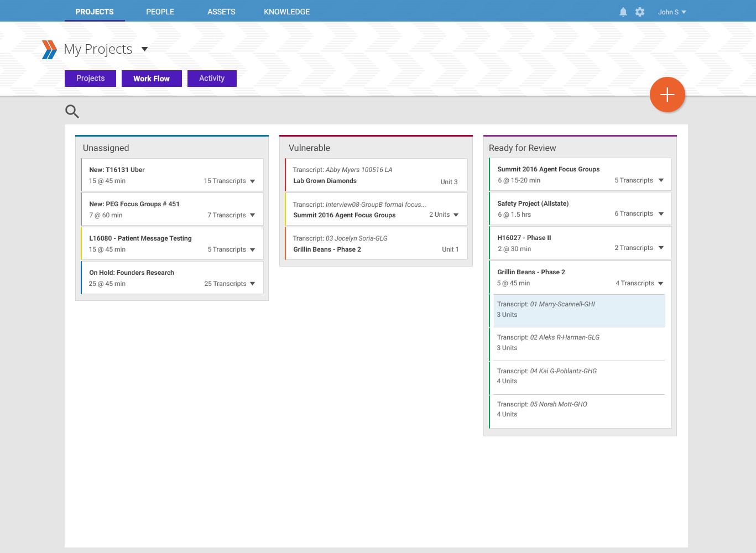Click the notifications bell icon
756x553 pixels.
pos(623,12)
